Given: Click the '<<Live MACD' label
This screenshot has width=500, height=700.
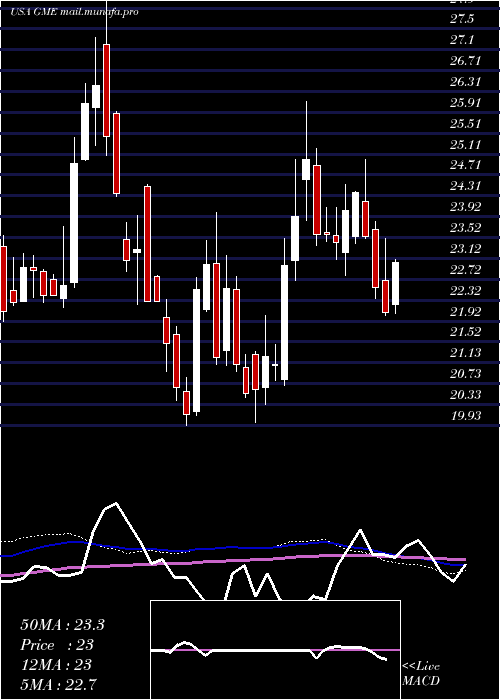Looking at the screenshot, I should (x=421, y=674).
